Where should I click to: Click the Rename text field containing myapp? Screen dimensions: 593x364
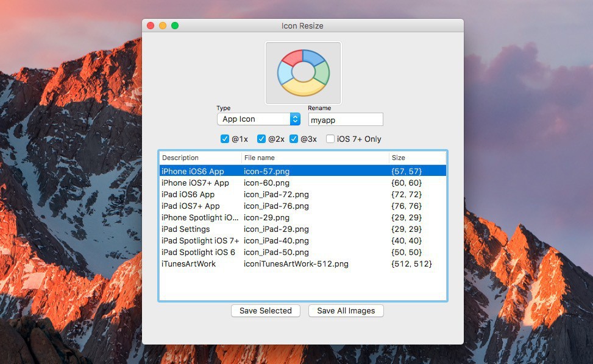346,120
